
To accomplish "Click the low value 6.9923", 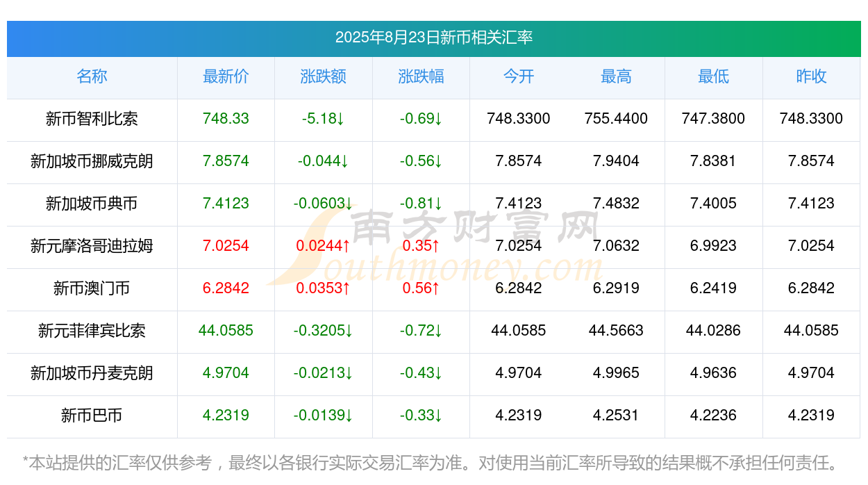I will coord(714,246).
